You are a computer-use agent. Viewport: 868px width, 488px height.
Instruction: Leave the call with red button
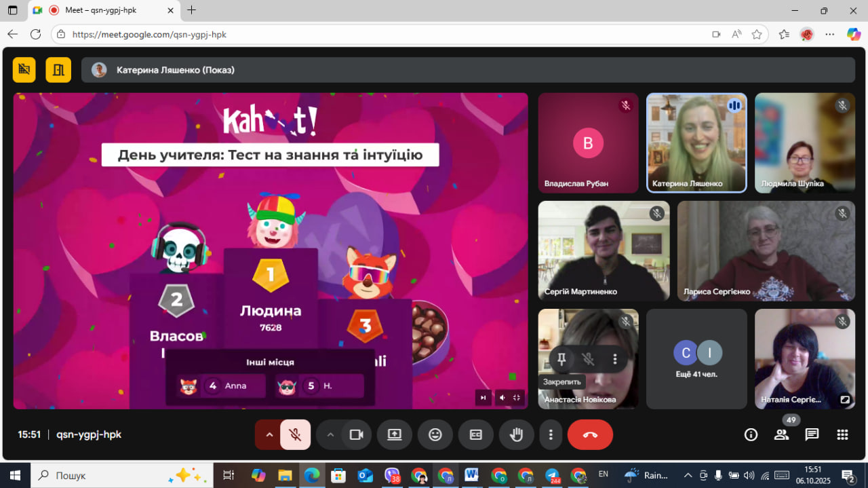pyautogui.click(x=590, y=435)
